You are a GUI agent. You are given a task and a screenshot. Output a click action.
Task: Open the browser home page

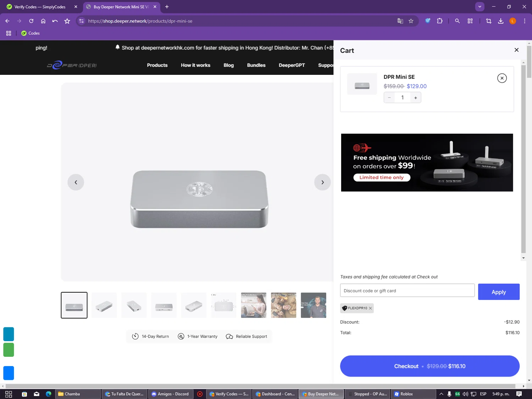[43, 21]
